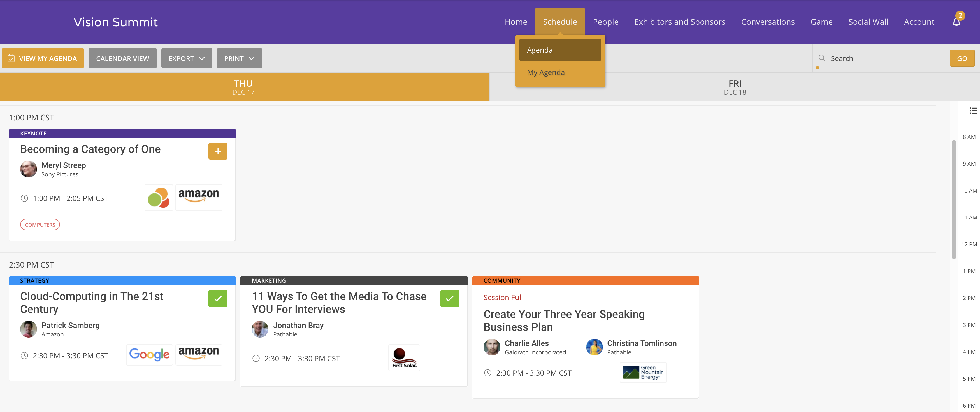Screen dimensions: 980x412
Task: Open Meryl Streep's profile photo
Action: point(29,169)
